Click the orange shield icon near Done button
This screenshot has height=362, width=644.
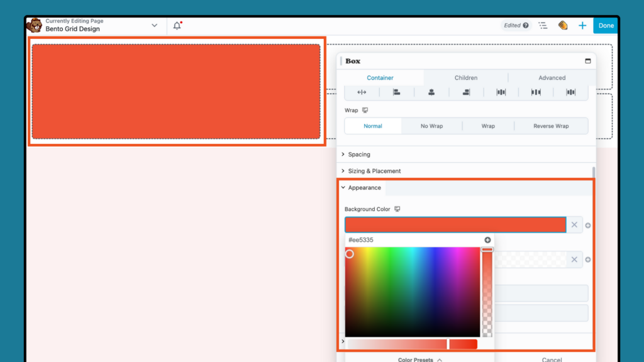[563, 25]
